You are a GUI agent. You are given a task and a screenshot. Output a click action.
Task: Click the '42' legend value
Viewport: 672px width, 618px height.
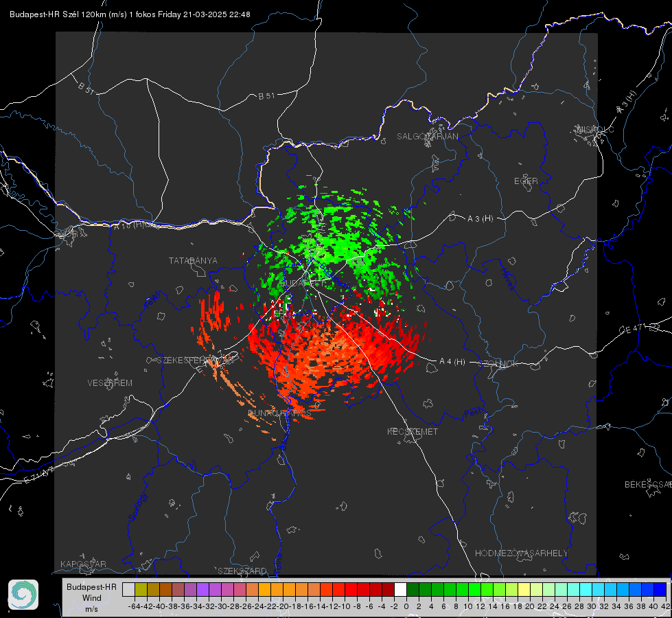[666, 606]
